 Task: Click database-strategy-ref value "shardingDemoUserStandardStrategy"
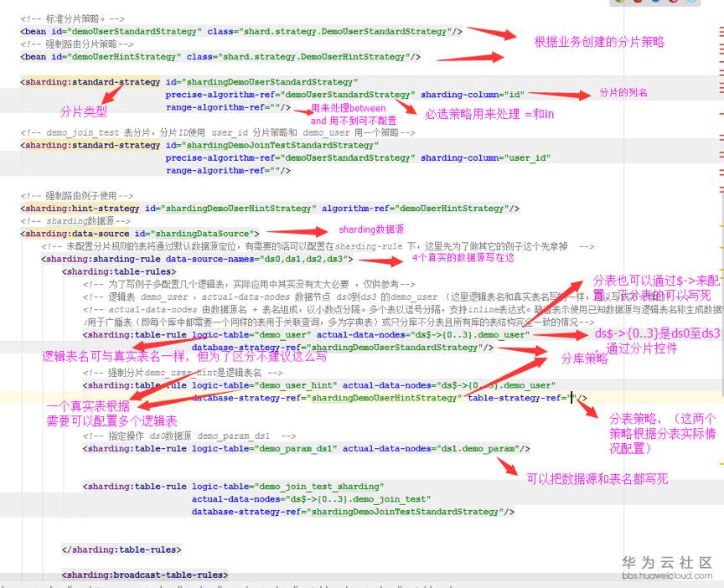click(x=397, y=348)
